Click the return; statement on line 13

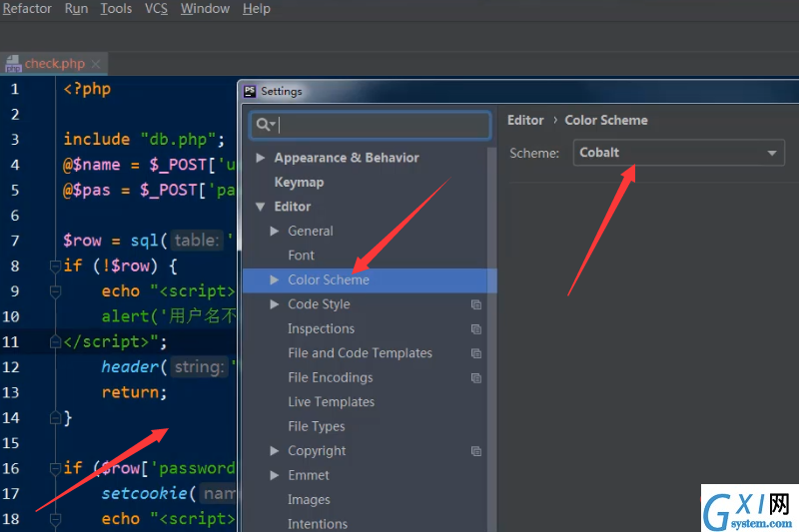[x=134, y=392]
